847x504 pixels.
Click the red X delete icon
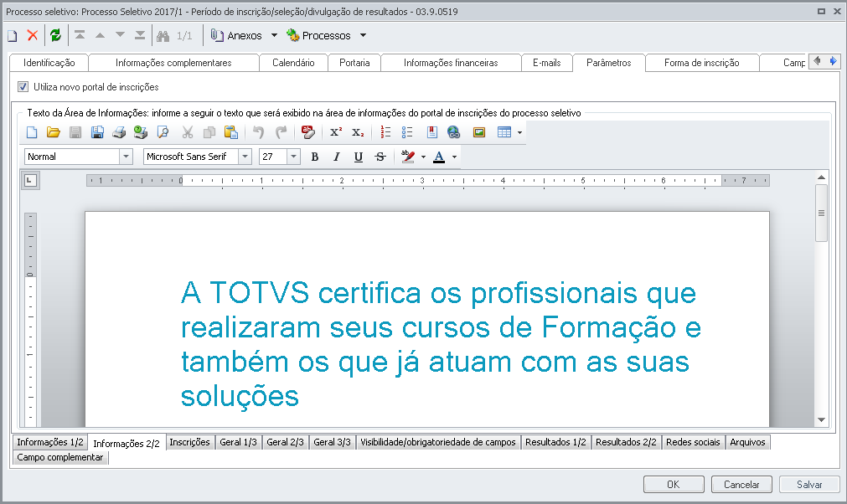33,35
